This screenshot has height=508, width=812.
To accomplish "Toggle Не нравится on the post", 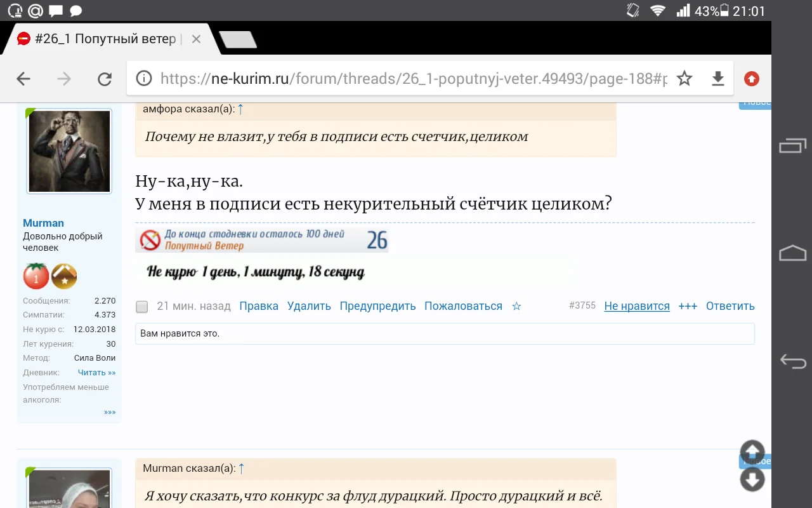I will tap(637, 306).
